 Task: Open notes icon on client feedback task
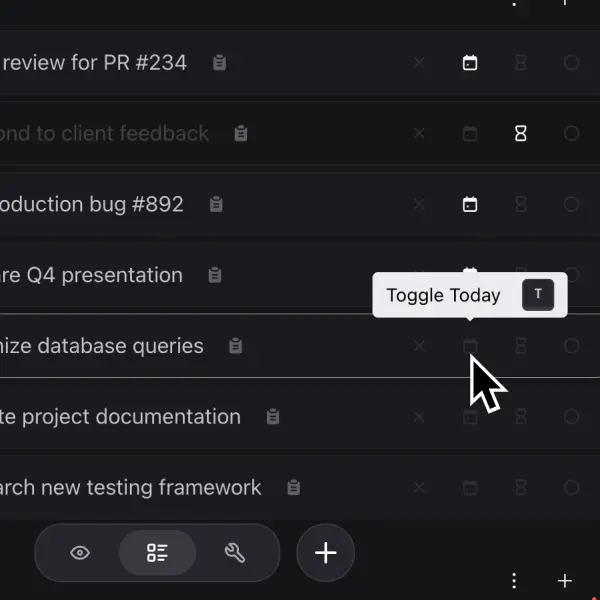pos(241,134)
